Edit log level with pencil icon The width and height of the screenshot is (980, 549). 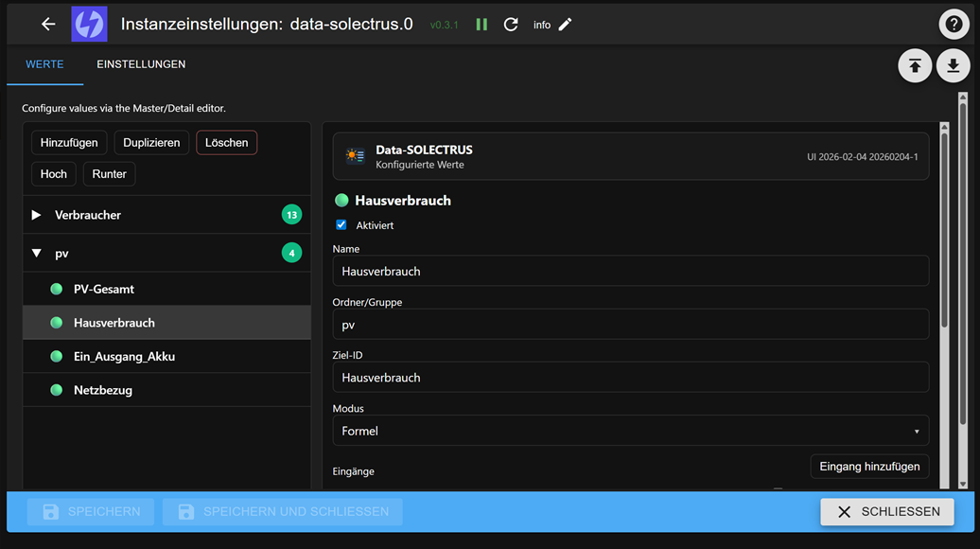(565, 25)
